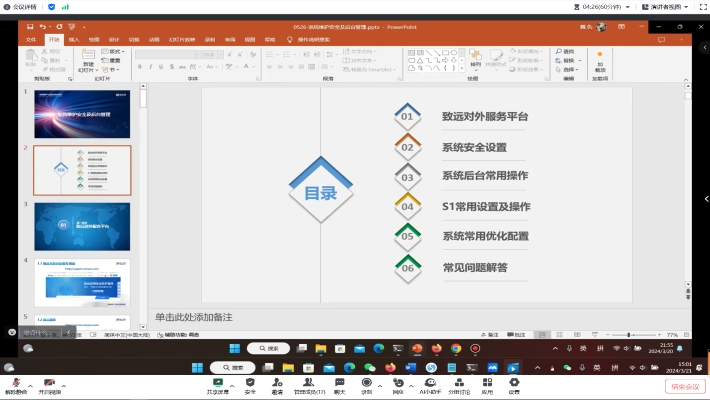Open the 应用 apps icon in meeting toolbar
Screen dimensions: 710x400
click(487, 382)
